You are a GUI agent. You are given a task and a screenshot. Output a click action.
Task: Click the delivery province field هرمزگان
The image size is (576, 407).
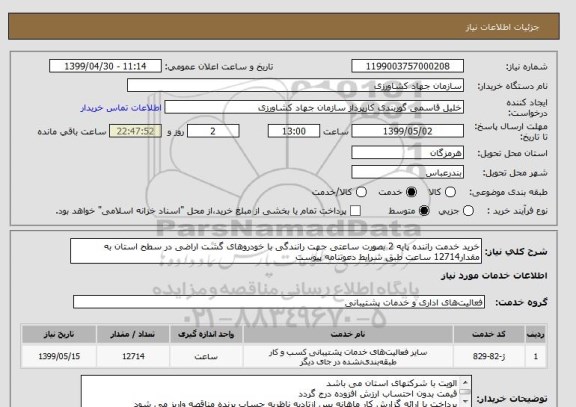point(407,153)
